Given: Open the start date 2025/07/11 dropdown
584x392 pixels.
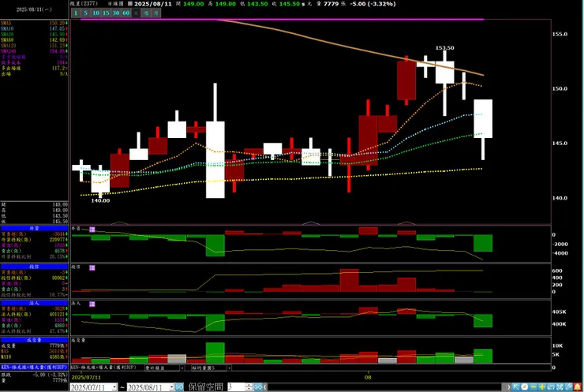Looking at the screenshot, I should 114,387.
